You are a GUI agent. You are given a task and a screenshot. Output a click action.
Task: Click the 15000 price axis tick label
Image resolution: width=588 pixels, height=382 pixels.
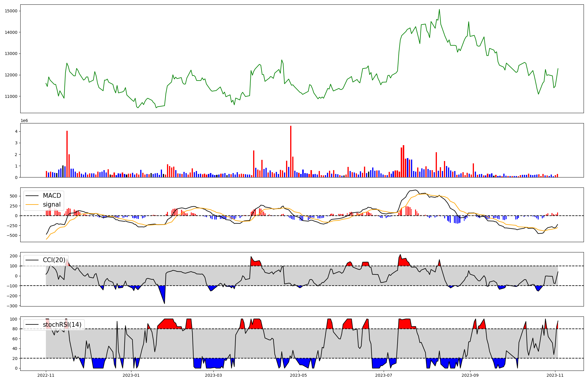coord(11,11)
